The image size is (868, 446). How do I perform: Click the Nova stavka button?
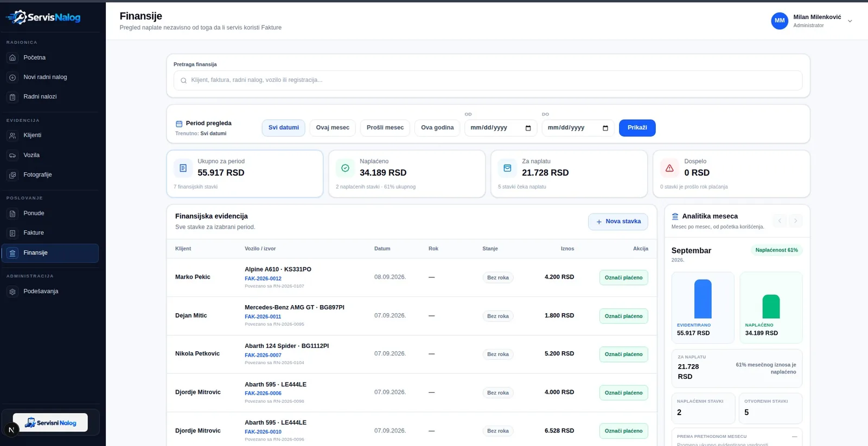[618, 222]
